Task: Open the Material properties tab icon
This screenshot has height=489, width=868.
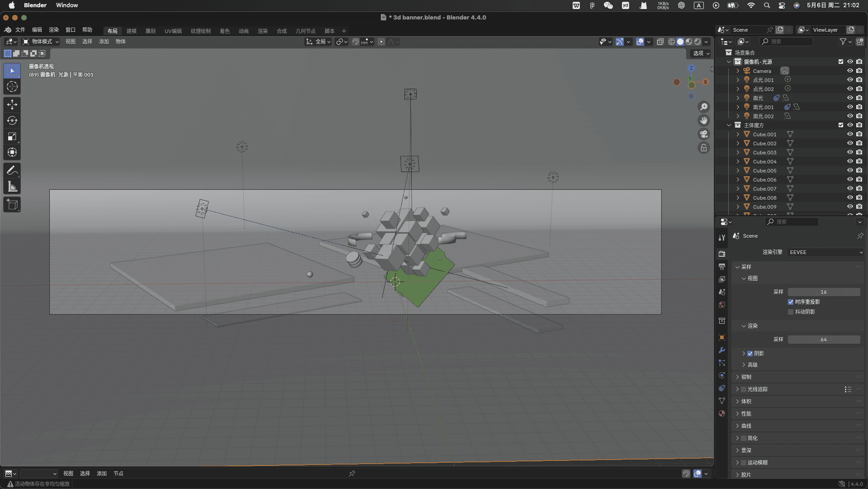Action: (722, 413)
